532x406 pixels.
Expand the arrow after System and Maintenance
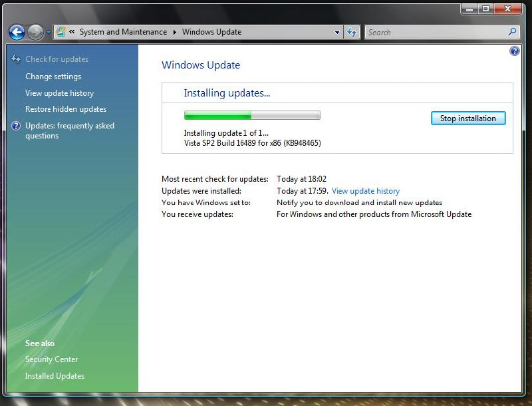click(174, 32)
